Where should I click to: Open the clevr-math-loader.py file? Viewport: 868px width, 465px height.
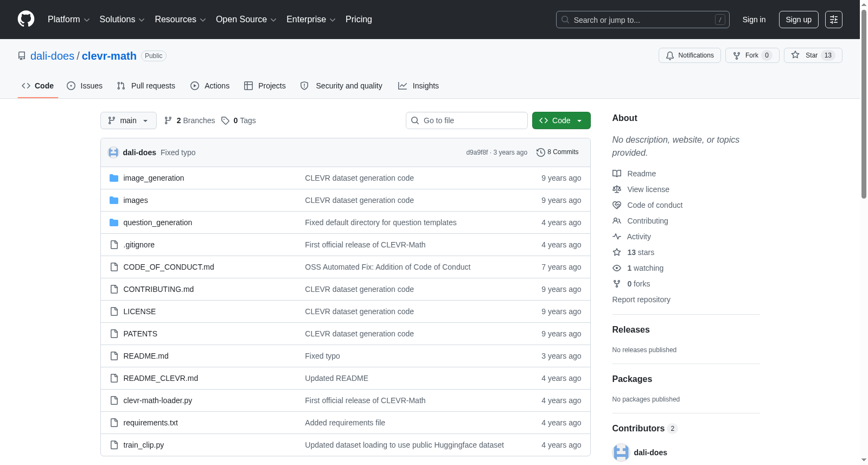pyautogui.click(x=158, y=400)
